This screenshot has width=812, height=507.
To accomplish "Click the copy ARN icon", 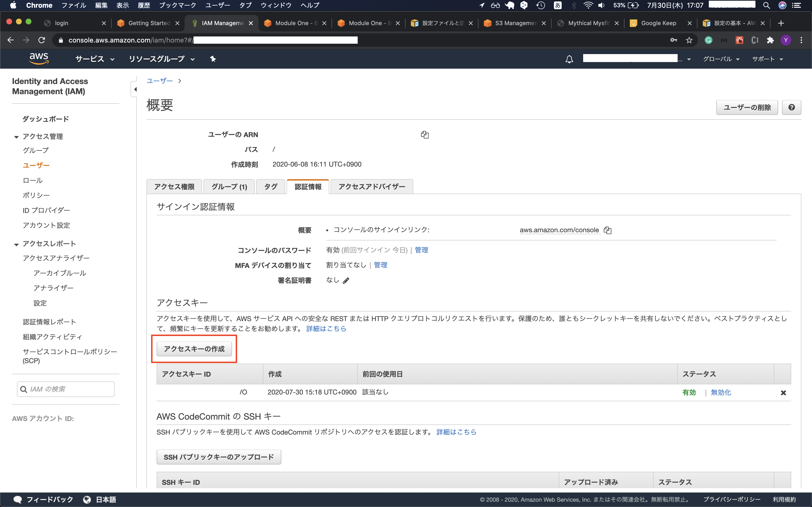I will click(425, 134).
